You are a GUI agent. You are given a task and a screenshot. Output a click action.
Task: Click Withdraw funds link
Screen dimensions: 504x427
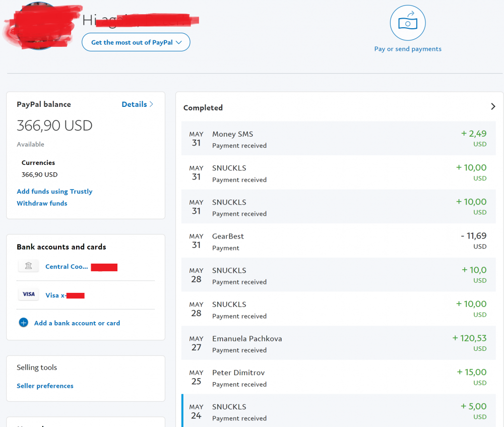click(x=42, y=203)
